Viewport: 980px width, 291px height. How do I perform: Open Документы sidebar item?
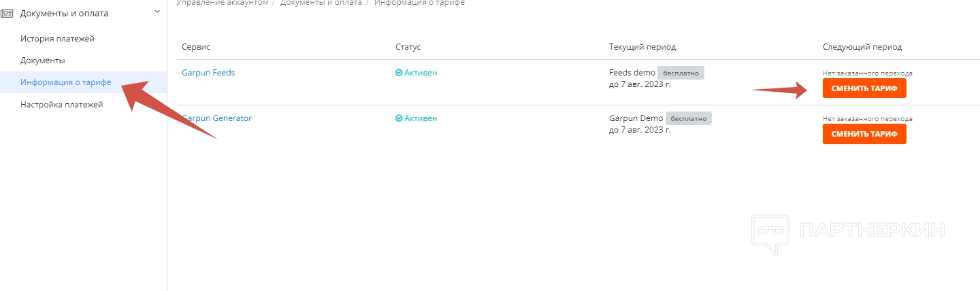pos(43,61)
